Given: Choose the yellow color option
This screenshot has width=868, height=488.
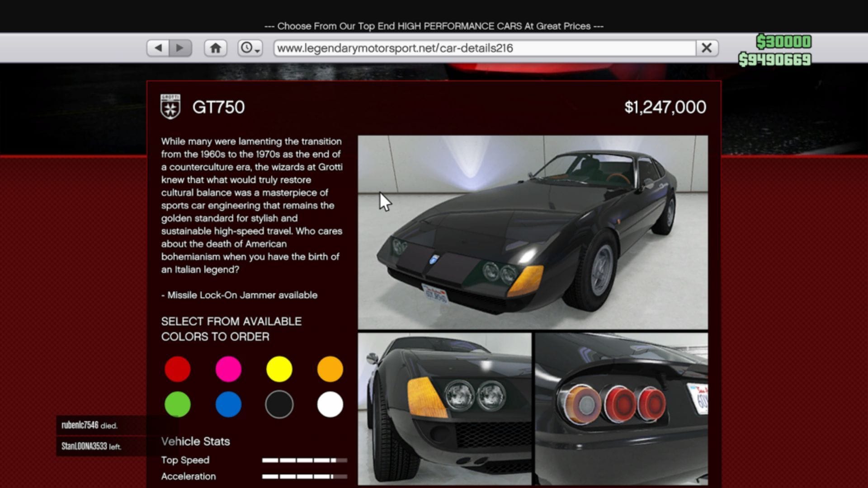Looking at the screenshot, I should pos(279,369).
